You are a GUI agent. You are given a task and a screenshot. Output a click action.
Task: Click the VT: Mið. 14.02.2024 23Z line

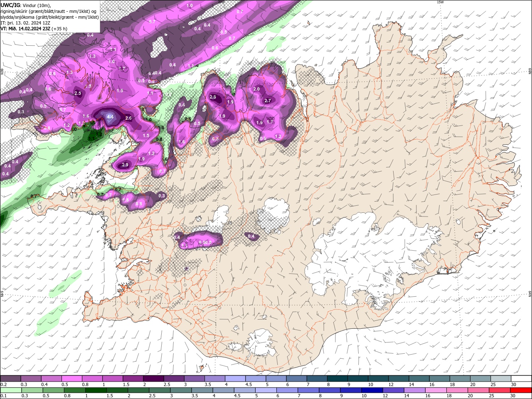point(34,29)
